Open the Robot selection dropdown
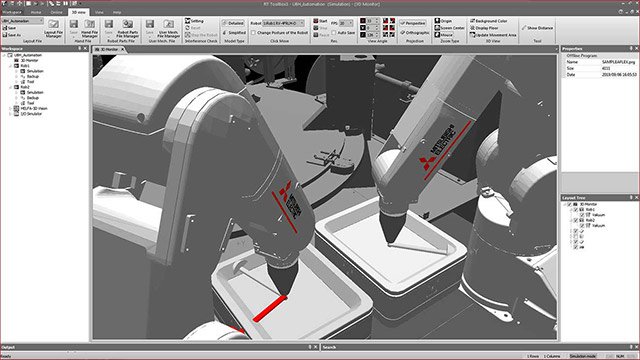This screenshot has width=640, height=360. (x=284, y=23)
